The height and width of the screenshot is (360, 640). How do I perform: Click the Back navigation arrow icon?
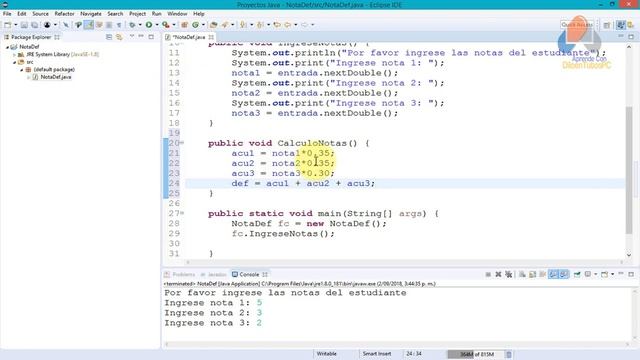point(288,25)
